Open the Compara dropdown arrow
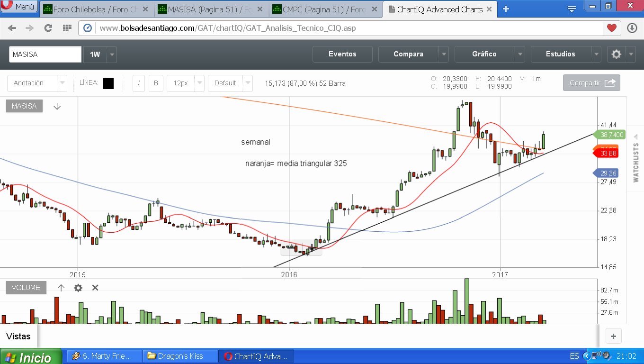The height and width of the screenshot is (364, 644). (444, 54)
